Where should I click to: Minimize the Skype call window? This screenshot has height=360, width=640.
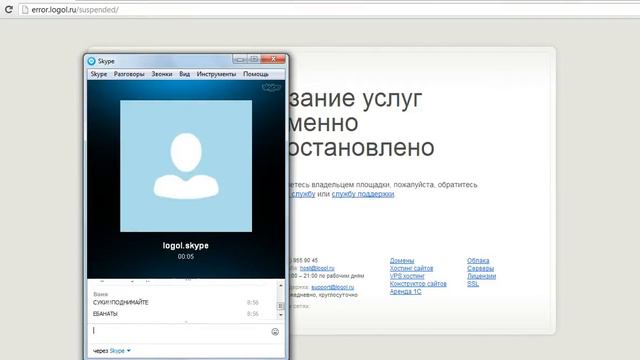pyautogui.click(x=240, y=59)
